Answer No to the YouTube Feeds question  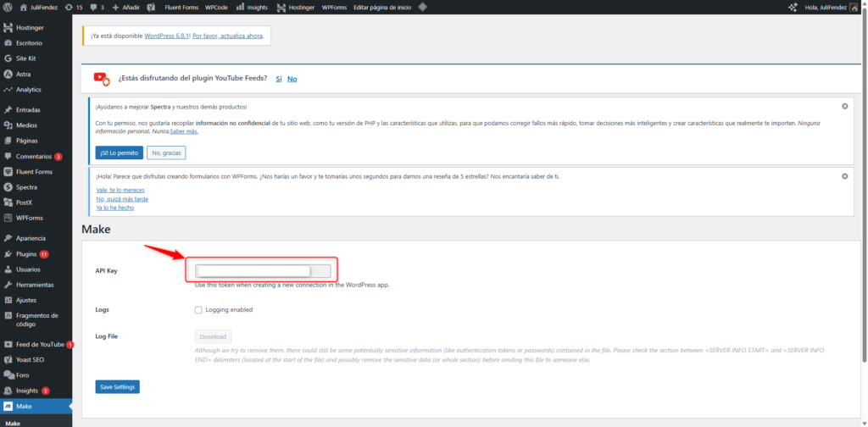292,79
